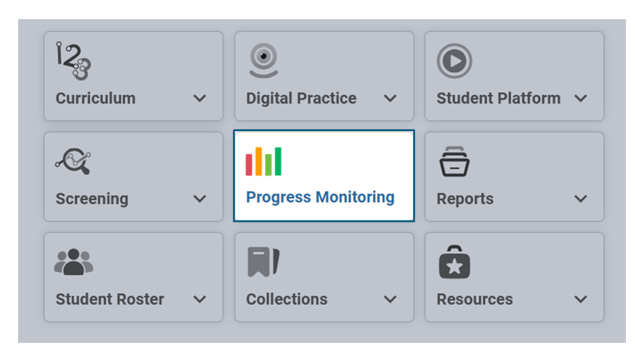The width and height of the screenshot is (644, 362).
Task: Select the Resources menu label
Action: [474, 299]
